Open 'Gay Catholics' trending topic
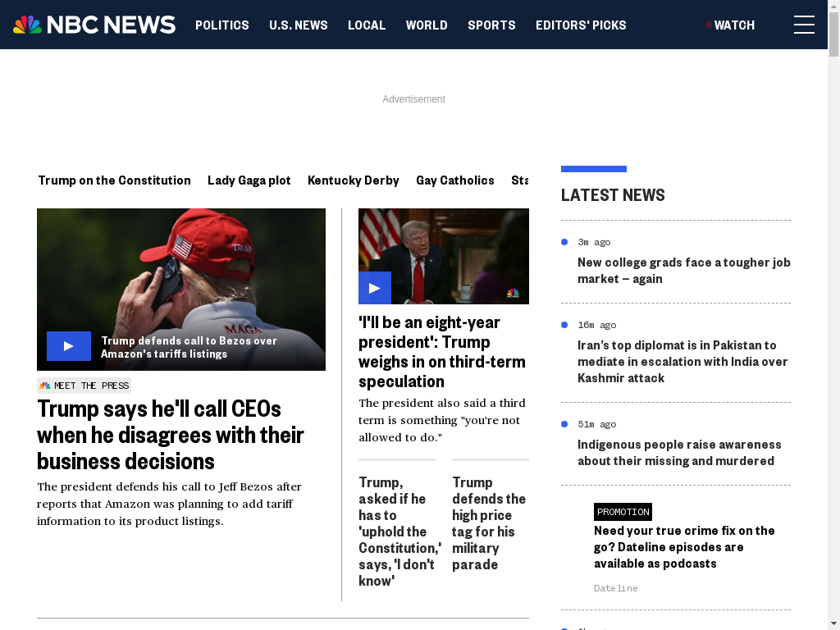 [455, 180]
